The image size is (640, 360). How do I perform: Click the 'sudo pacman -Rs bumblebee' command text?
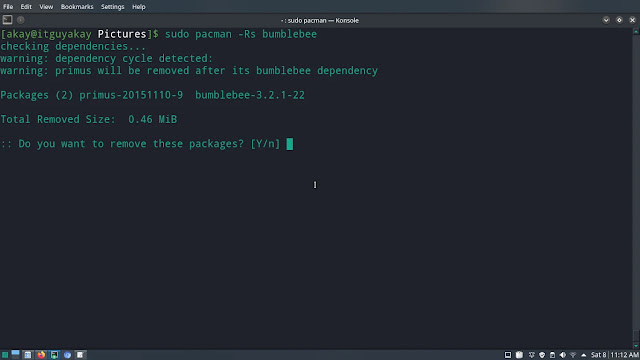click(x=241, y=34)
